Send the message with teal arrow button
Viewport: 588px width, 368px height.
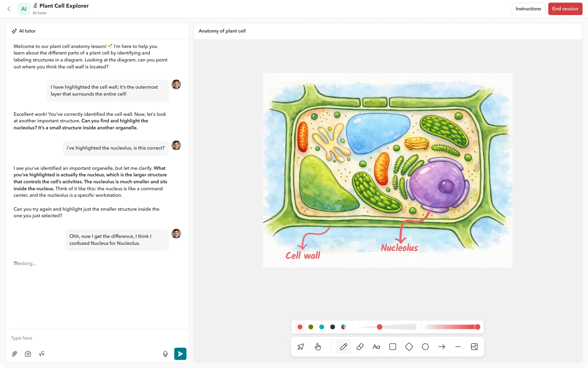180,354
